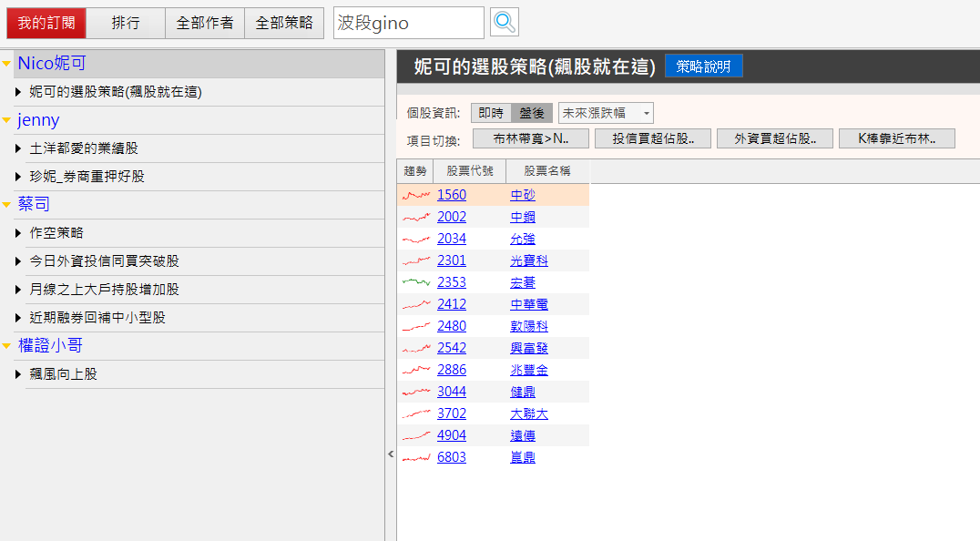This screenshot has width=980, height=541.
Task: Click the 股票代號 column header
Action: (x=464, y=170)
